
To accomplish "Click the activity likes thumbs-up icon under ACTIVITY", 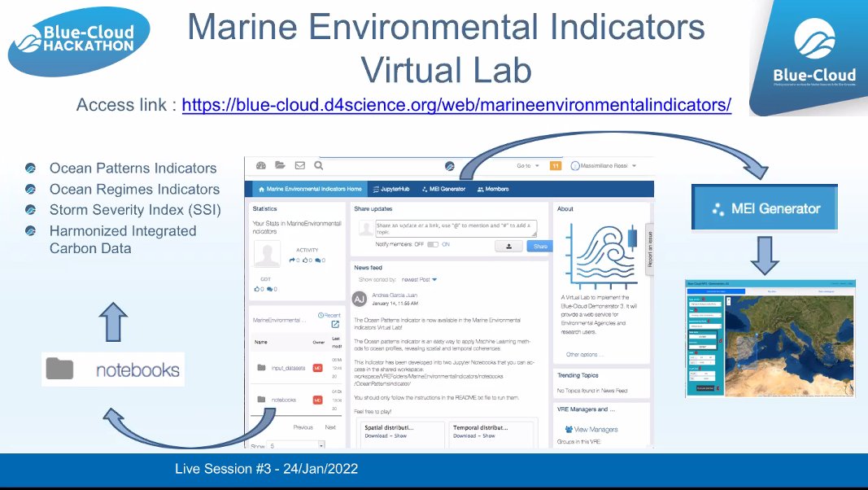I will coord(308,260).
